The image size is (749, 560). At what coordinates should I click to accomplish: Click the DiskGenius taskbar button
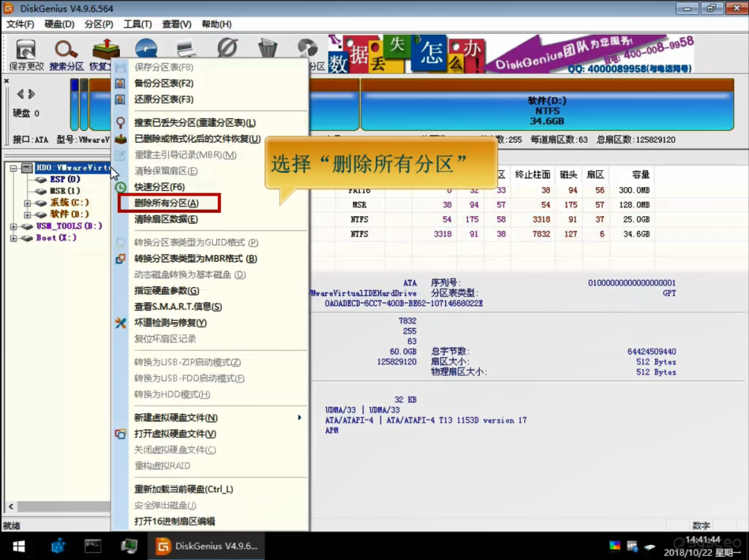click(x=207, y=545)
